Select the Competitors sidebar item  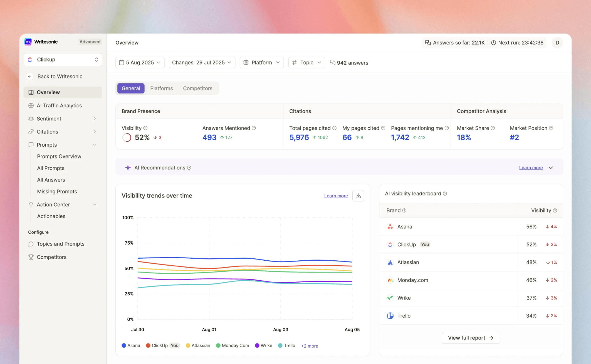point(51,257)
